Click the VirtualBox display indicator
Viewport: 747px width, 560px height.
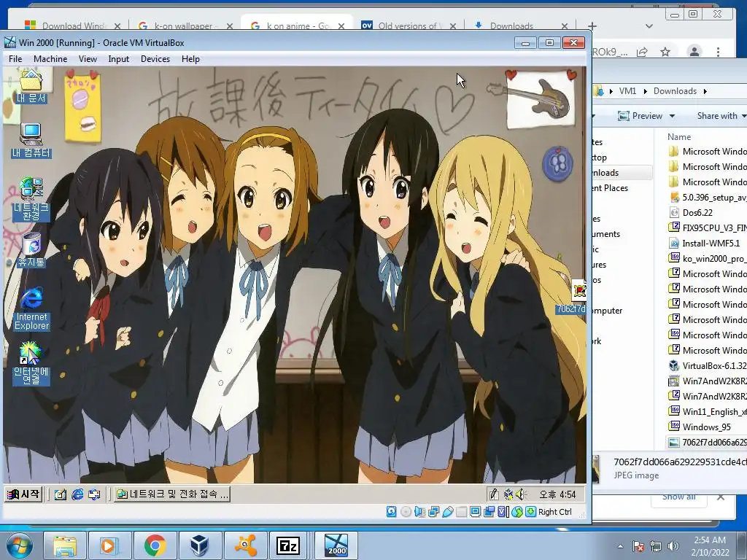click(476, 512)
